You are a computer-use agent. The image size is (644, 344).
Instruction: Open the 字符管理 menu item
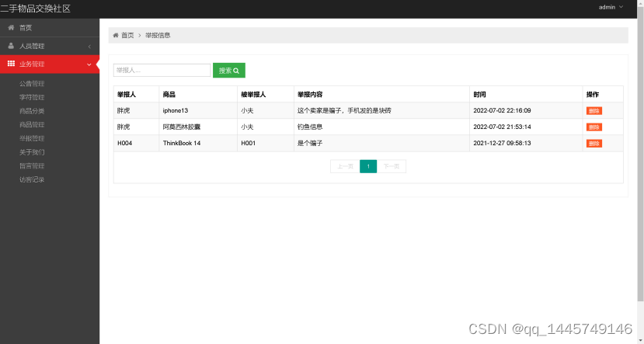[32, 97]
